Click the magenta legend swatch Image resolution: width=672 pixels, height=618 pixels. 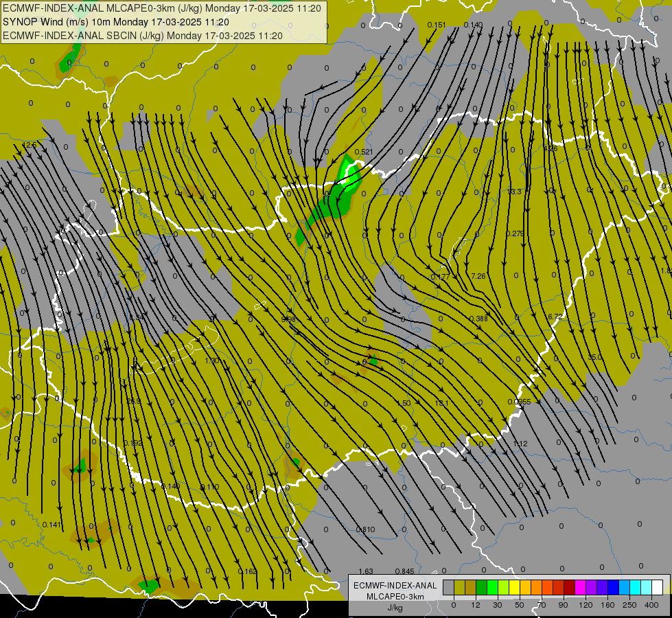point(581,587)
